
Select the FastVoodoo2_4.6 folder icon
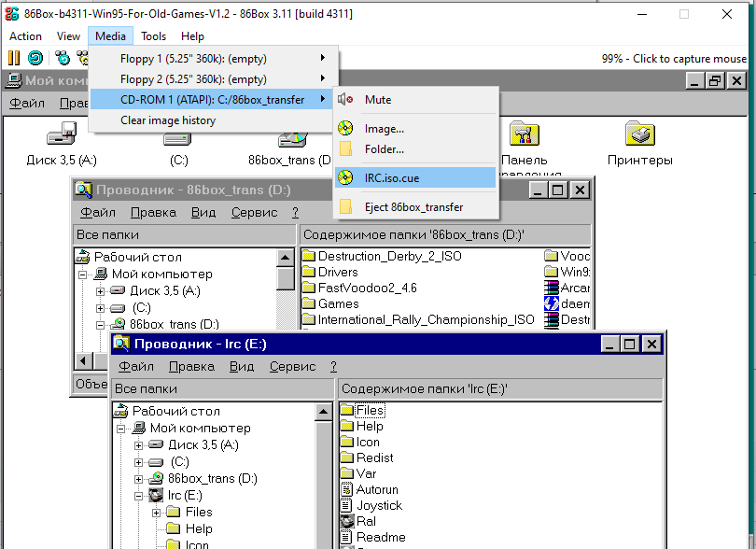pyautogui.click(x=309, y=288)
